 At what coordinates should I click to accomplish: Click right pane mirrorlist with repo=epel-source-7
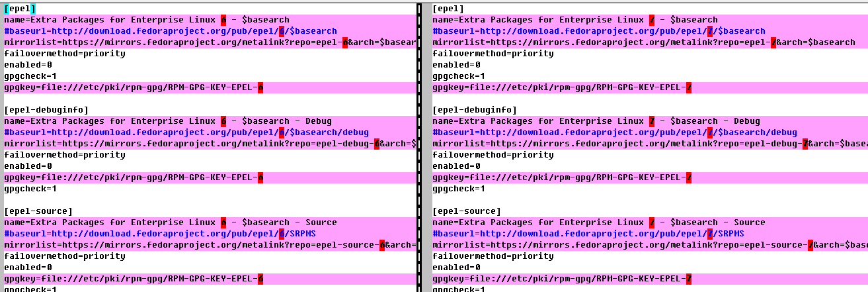coord(650,245)
